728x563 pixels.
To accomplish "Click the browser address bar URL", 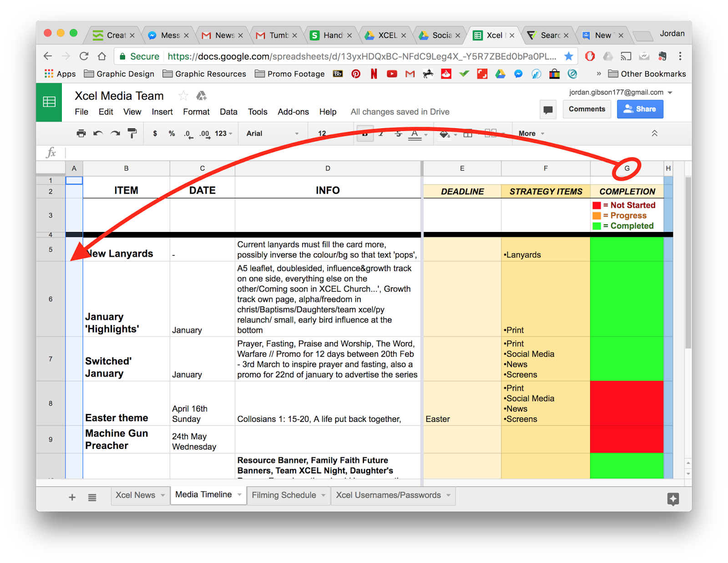I will pos(362,56).
